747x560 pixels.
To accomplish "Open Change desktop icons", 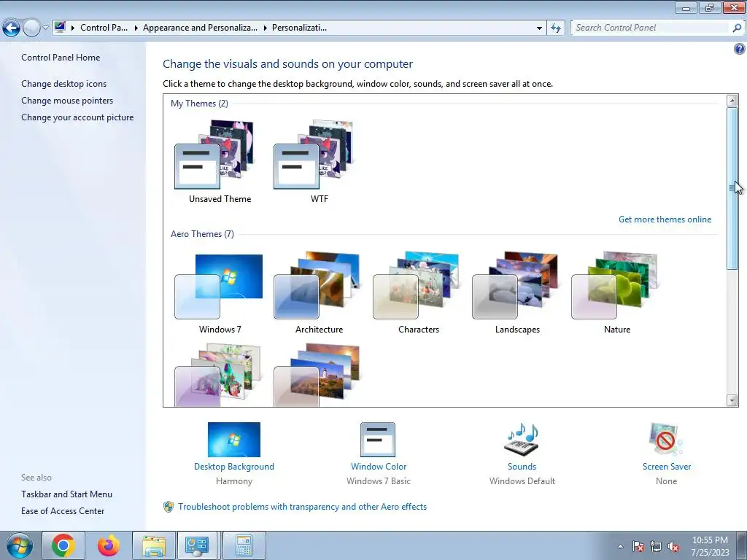I will tap(64, 84).
